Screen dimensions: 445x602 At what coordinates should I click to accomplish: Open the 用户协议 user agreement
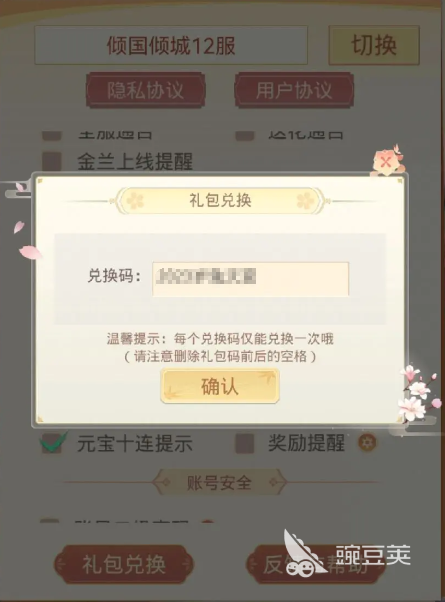(x=294, y=90)
